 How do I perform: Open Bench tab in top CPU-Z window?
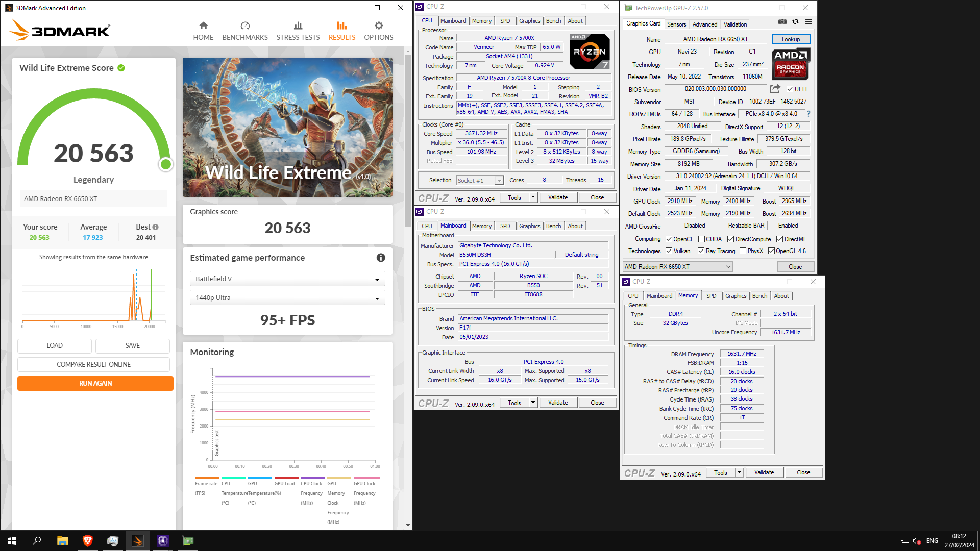click(553, 21)
